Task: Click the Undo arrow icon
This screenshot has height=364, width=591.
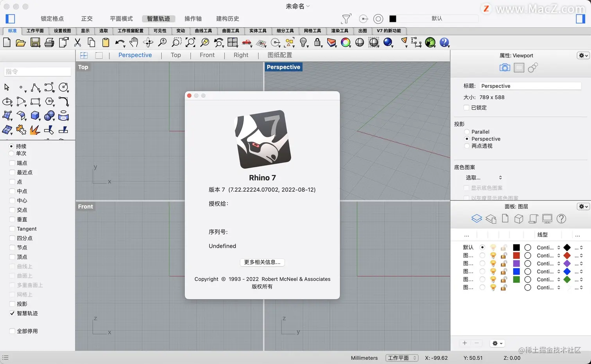Action: pos(120,42)
